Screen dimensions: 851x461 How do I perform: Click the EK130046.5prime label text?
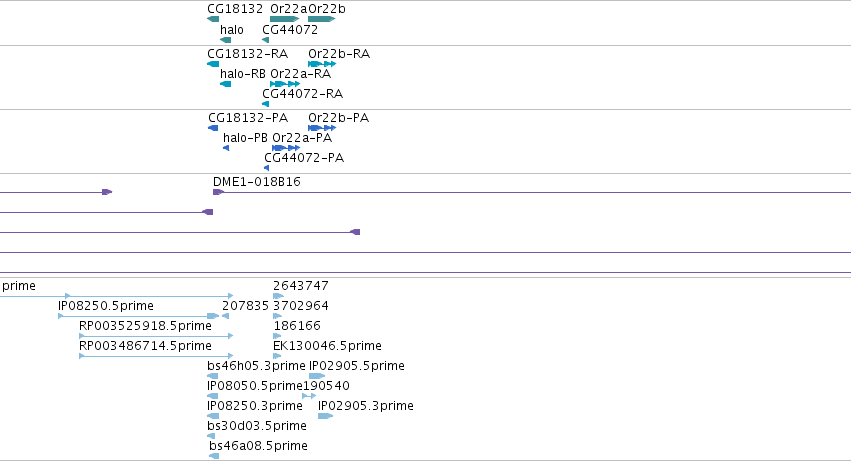tap(327, 346)
